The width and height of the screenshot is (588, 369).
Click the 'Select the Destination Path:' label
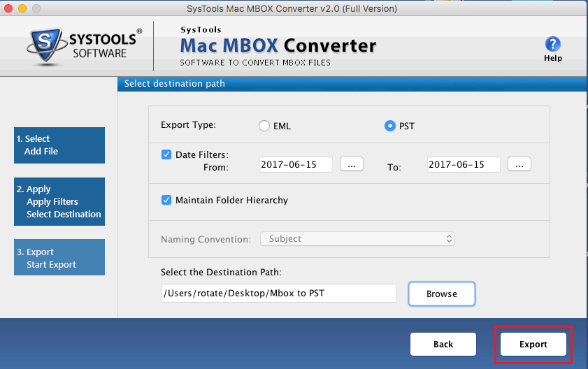pyautogui.click(x=221, y=273)
